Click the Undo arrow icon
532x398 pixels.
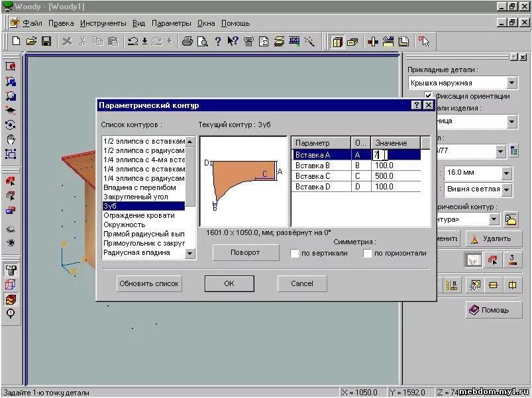pyautogui.click(x=133, y=41)
